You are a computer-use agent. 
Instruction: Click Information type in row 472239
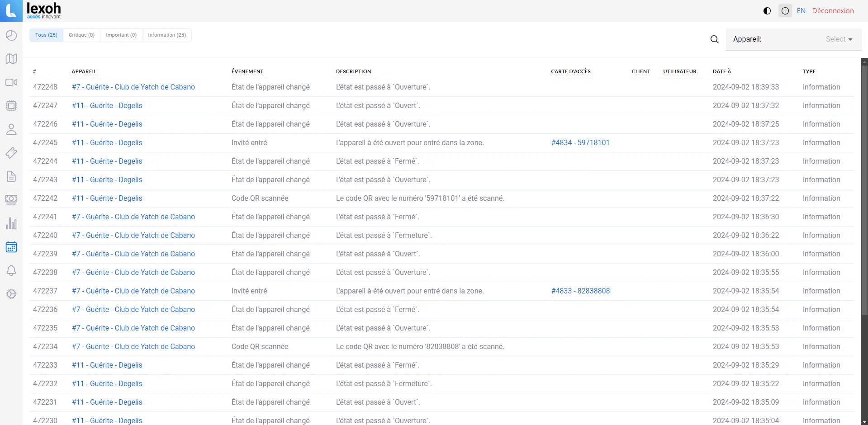point(821,254)
